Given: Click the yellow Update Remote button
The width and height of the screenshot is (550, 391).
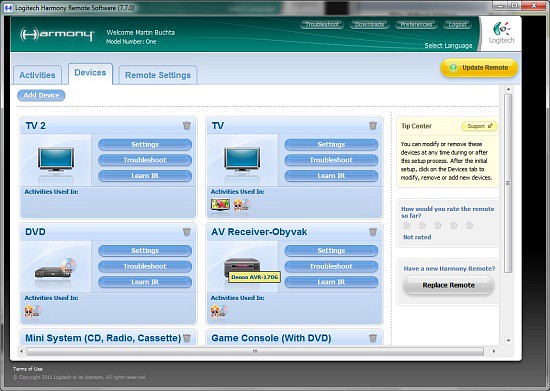Looking at the screenshot, I should point(479,68).
